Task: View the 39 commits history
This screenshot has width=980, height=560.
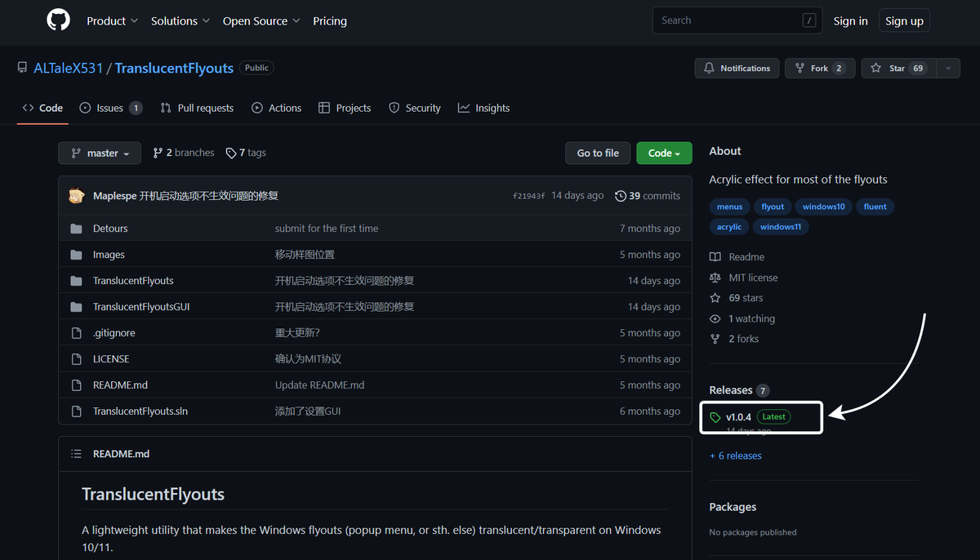Action: (648, 196)
